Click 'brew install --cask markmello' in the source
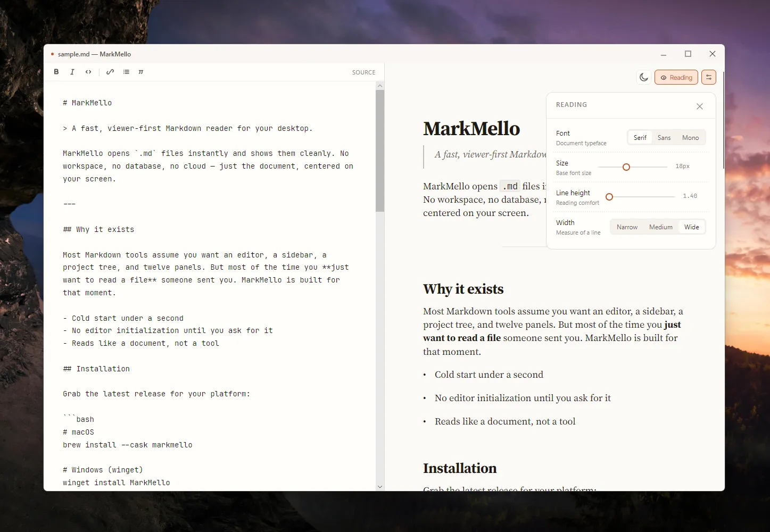The width and height of the screenshot is (770, 532). [128, 445]
